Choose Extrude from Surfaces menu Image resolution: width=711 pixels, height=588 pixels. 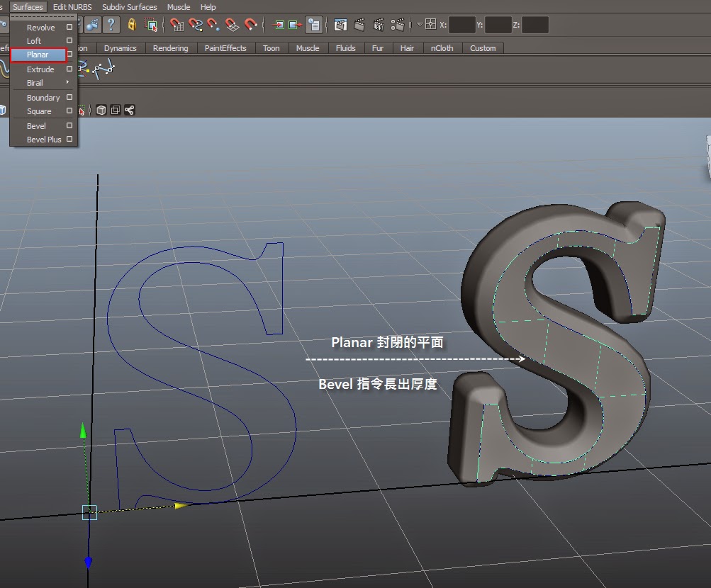40,69
